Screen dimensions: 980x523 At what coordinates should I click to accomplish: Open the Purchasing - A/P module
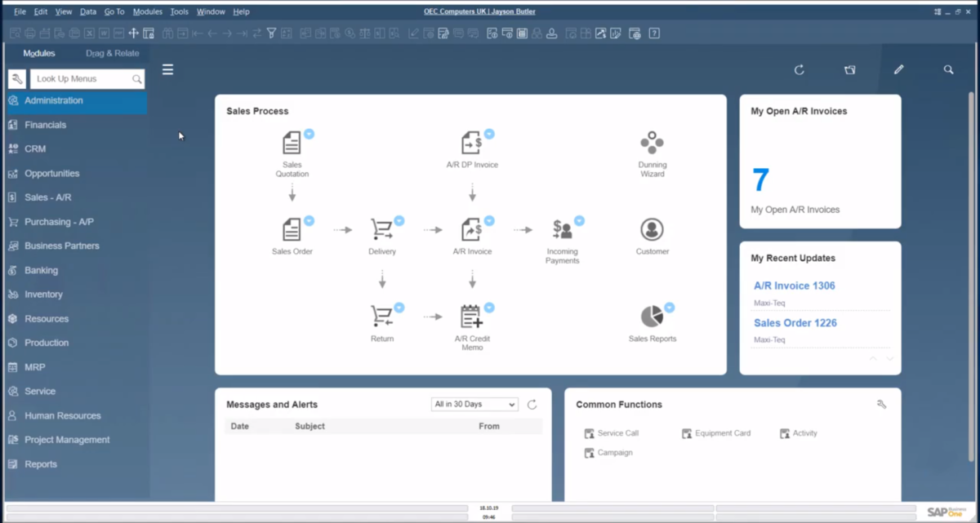click(74, 222)
